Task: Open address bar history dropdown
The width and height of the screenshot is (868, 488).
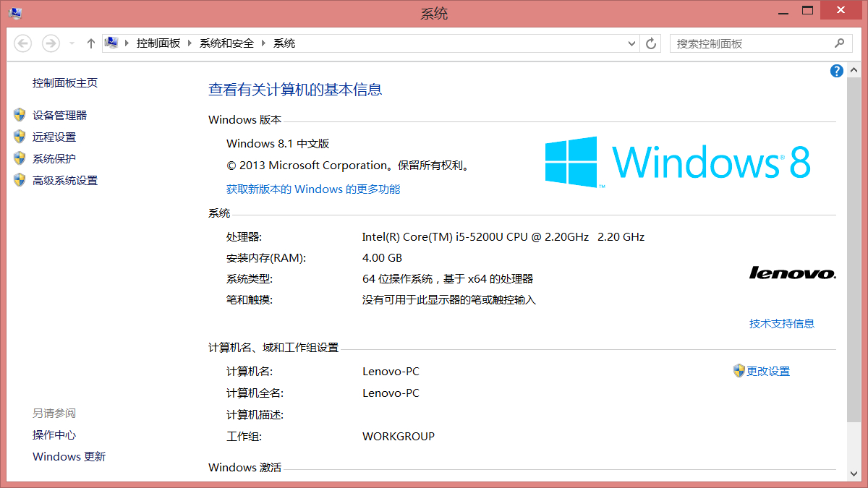Action: (632, 43)
